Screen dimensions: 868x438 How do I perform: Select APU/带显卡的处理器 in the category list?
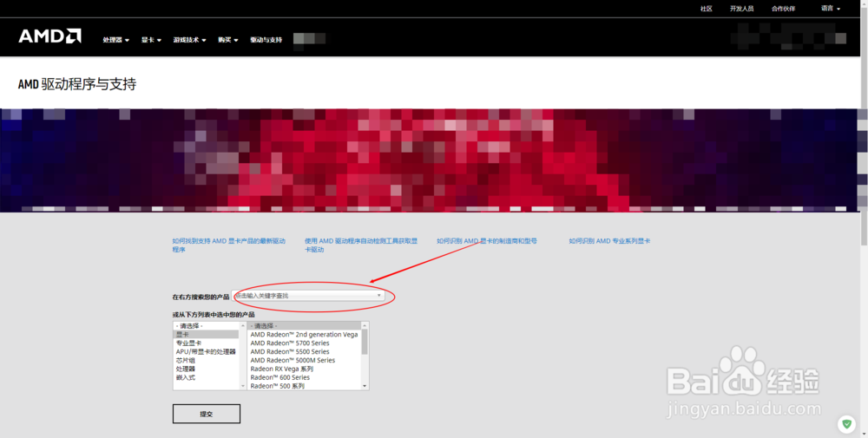click(206, 352)
